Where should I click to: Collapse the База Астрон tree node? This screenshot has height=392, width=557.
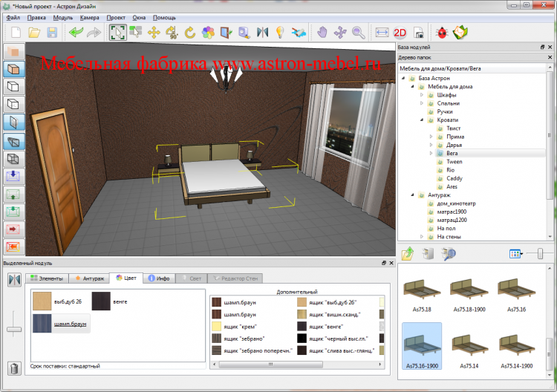point(403,78)
